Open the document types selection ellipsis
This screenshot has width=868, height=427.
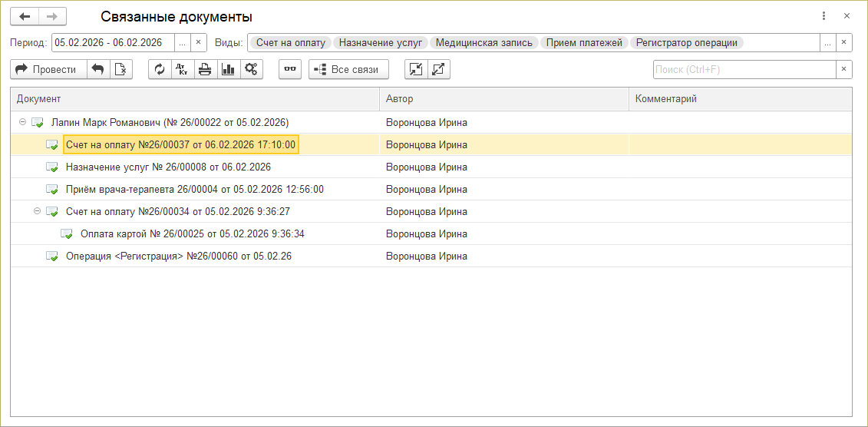pyautogui.click(x=827, y=43)
